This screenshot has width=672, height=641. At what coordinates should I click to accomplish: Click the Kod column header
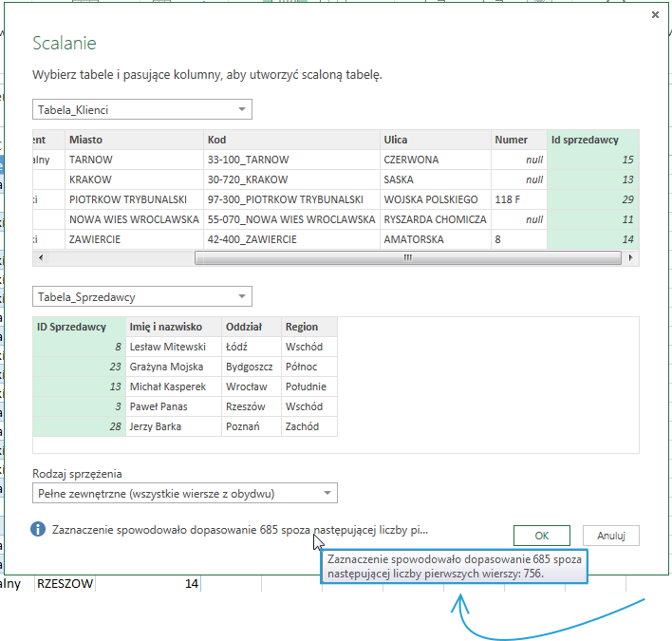tap(290, 140)
